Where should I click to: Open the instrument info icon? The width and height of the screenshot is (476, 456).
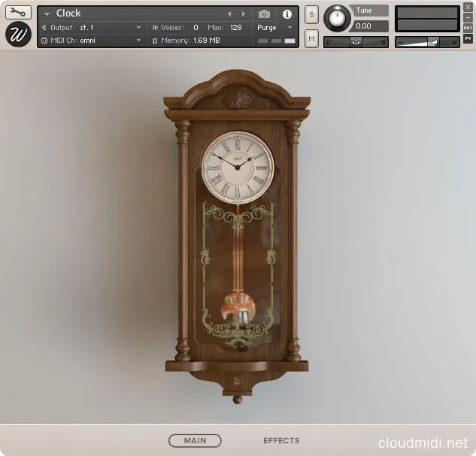287,14
